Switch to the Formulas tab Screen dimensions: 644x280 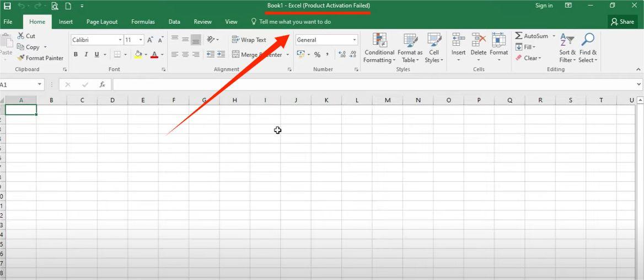[143, 22]
